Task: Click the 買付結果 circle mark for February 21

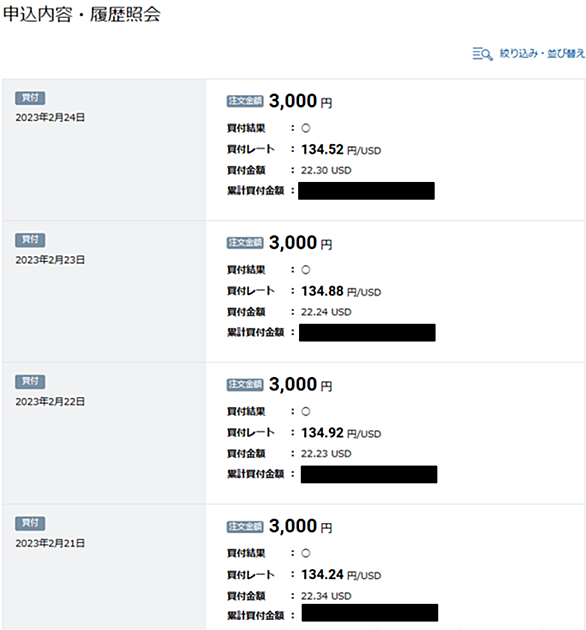Action: [x=306, y=553]
